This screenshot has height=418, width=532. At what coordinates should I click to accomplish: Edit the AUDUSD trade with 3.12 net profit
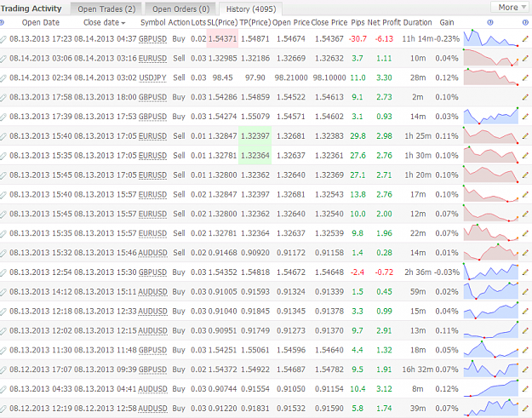point(525,389)
